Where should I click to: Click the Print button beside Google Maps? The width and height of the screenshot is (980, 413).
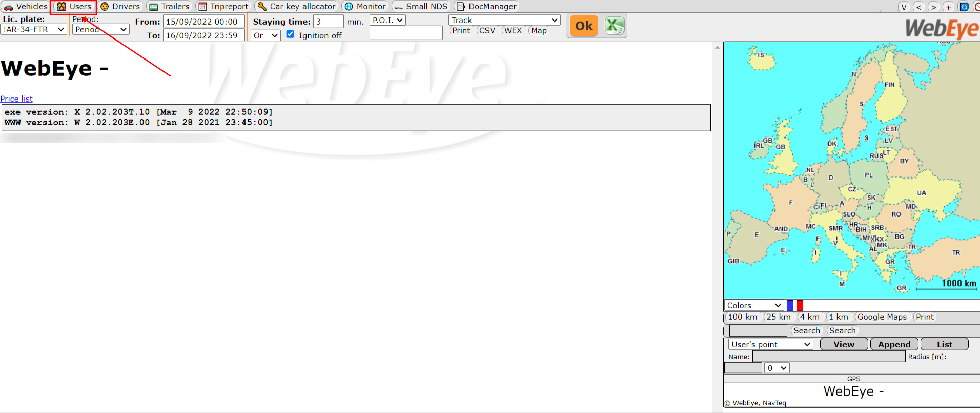click(x=925, y=317)
